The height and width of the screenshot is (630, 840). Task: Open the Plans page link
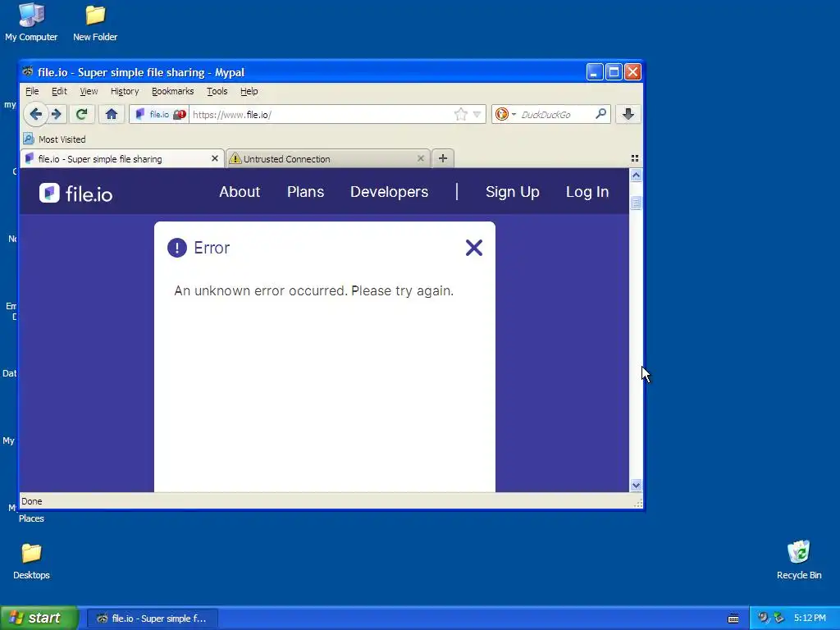point(305,192)
